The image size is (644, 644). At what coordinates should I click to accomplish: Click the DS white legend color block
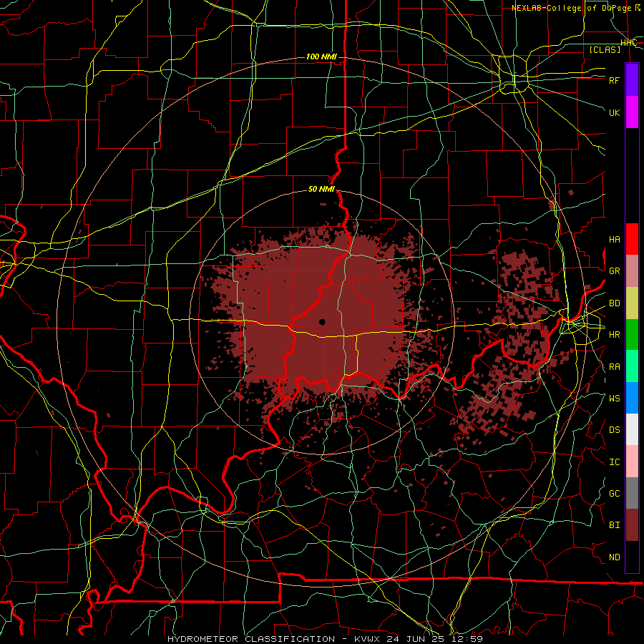coord(632,429)
